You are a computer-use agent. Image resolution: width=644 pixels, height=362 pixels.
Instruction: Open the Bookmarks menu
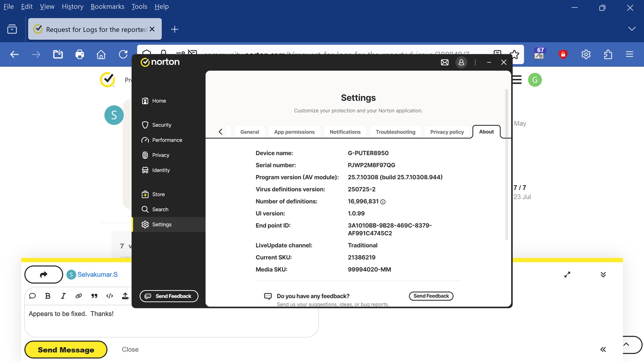click(x=107, y=6)
